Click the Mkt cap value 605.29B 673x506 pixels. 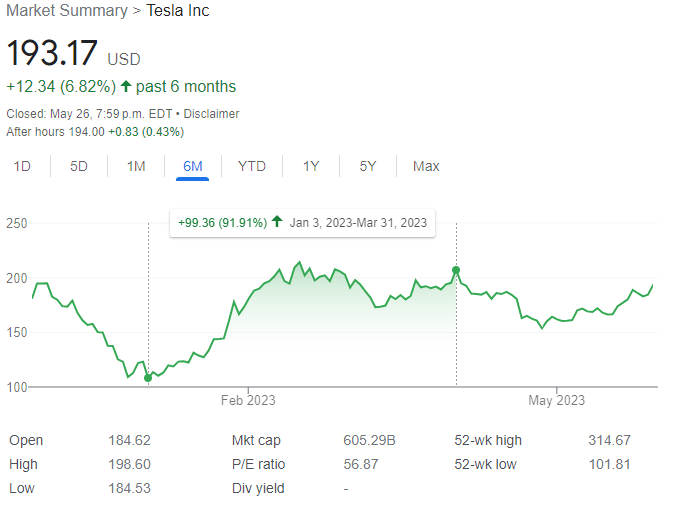pyautogui.click(x=369, y=440)
